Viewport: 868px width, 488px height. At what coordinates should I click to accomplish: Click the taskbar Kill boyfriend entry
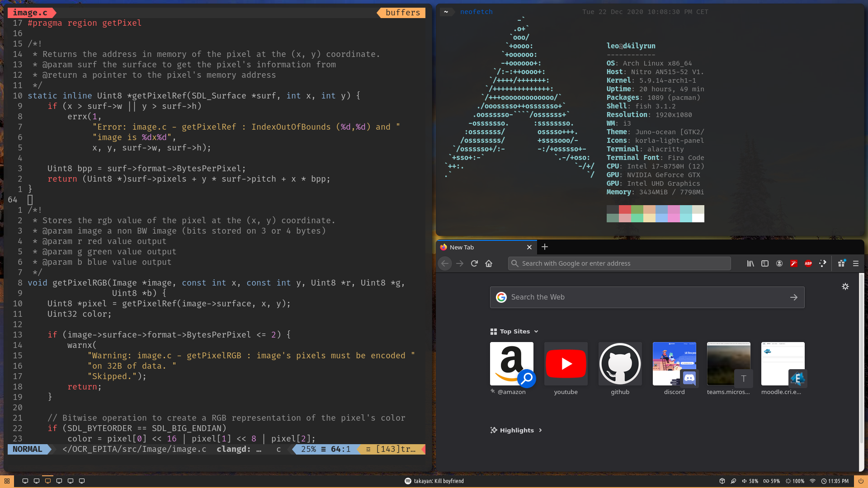click(x=434, y=481)
